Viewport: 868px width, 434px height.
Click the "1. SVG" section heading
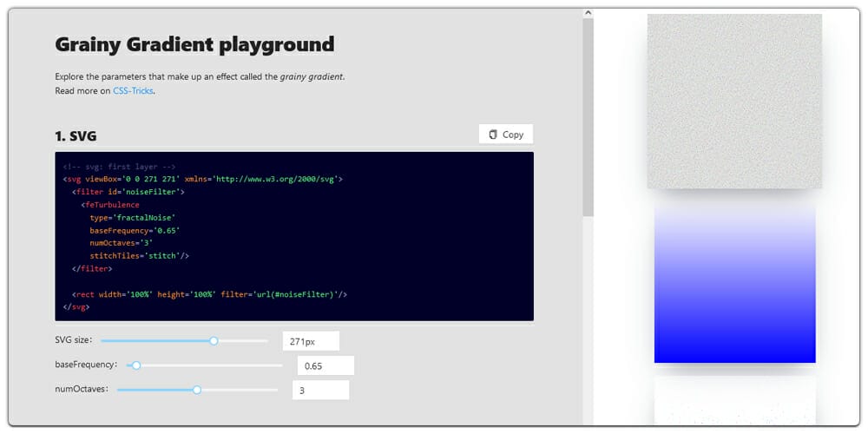coord(76,135)
